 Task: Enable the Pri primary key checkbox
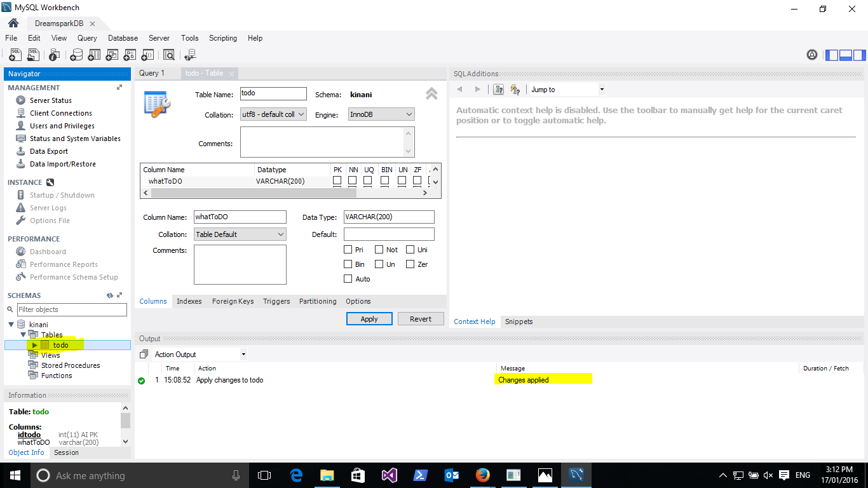click(348, 250)
